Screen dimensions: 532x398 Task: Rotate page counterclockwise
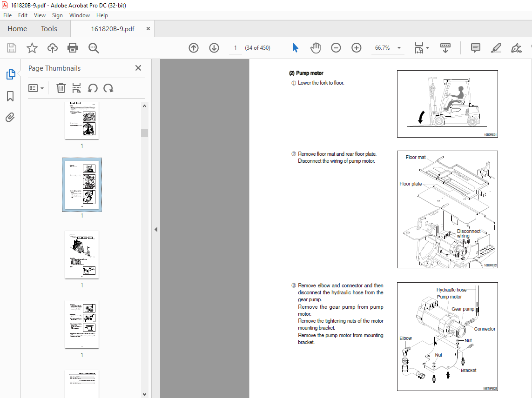tap(93, 88)
